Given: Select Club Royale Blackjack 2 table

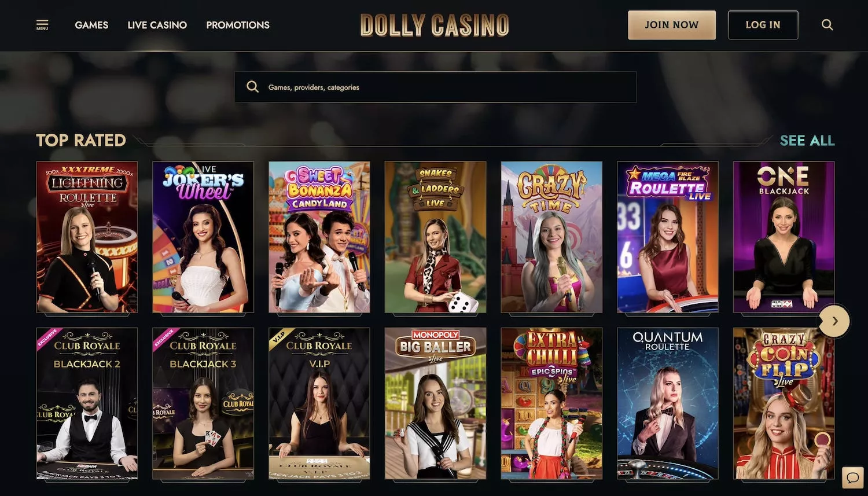Looking at the screenshot, I should pos(87,403).
